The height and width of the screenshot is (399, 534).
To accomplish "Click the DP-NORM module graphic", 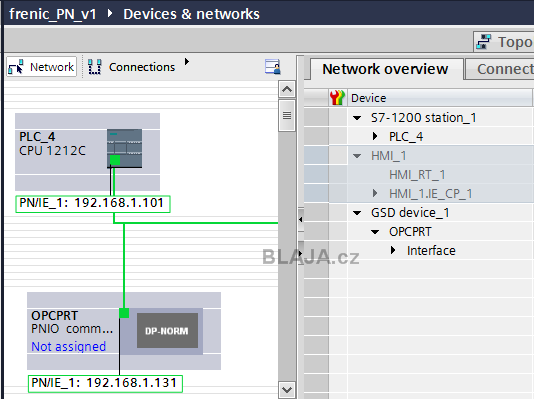I will tap(167, 331).
